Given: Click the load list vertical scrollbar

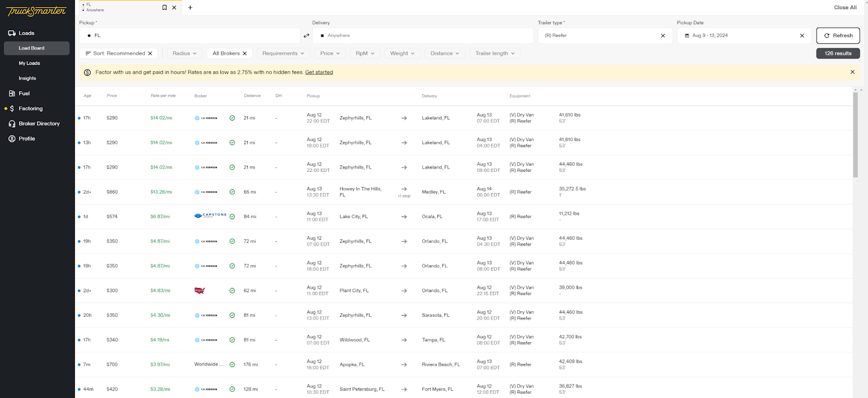Looking at the screenshot, I should [x=855, y=136].
